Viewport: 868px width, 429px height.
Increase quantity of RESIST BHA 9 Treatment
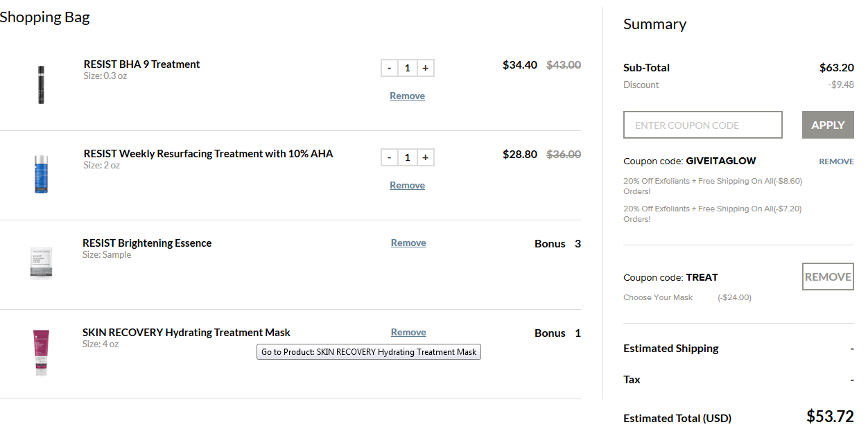tap(425, 68)
